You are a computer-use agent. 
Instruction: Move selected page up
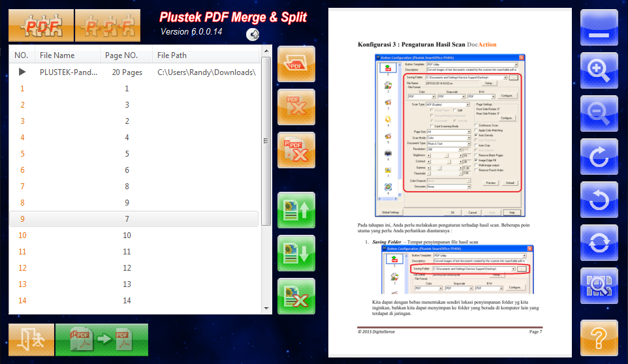coord(296,210)
